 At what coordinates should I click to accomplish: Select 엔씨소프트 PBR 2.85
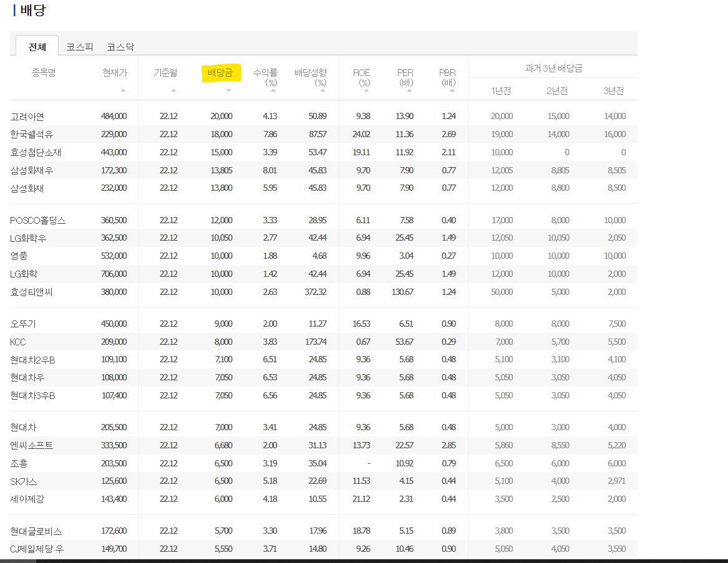click(x=449, y=445)
